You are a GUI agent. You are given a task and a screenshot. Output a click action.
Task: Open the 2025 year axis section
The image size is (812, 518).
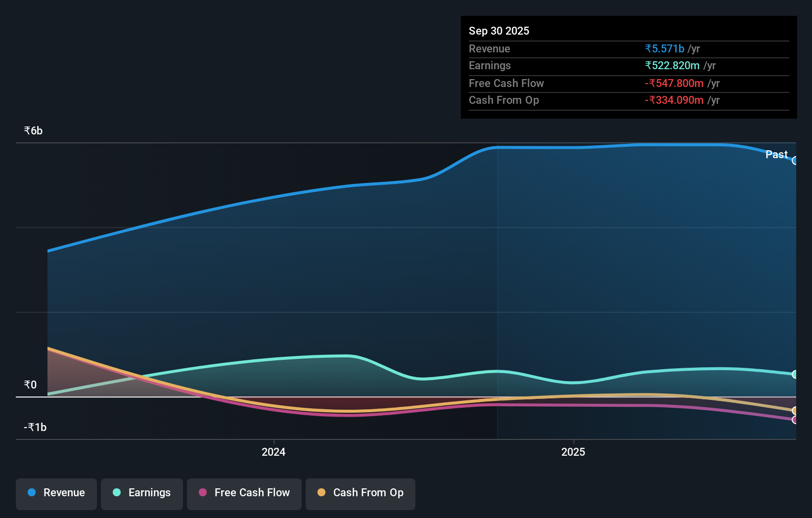click(x=573, y=451)
